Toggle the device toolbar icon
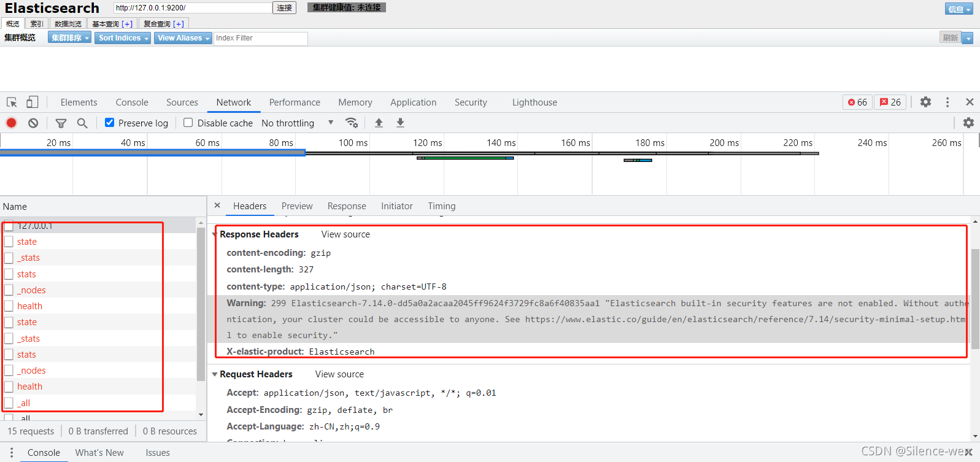The image size is (980, 462). 33,102
